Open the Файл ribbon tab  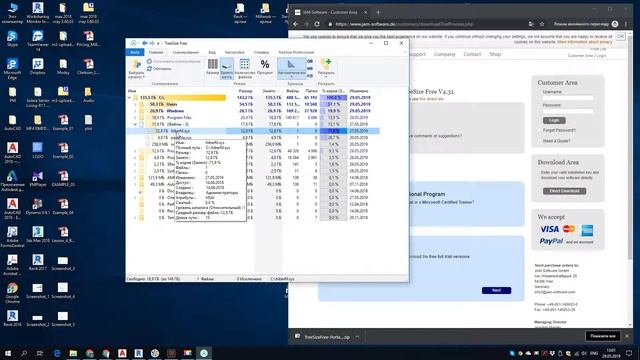135,52
